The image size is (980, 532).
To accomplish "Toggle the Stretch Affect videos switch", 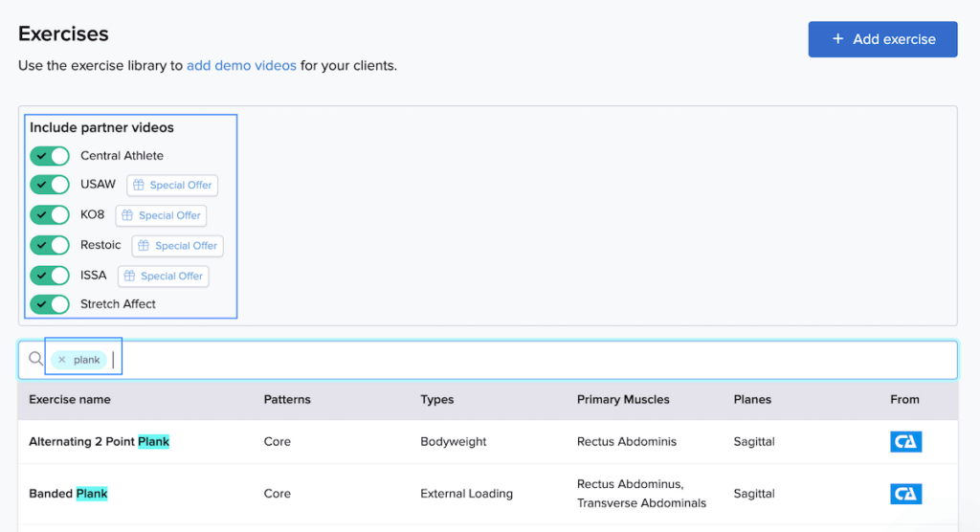I will tap(50, 304).
